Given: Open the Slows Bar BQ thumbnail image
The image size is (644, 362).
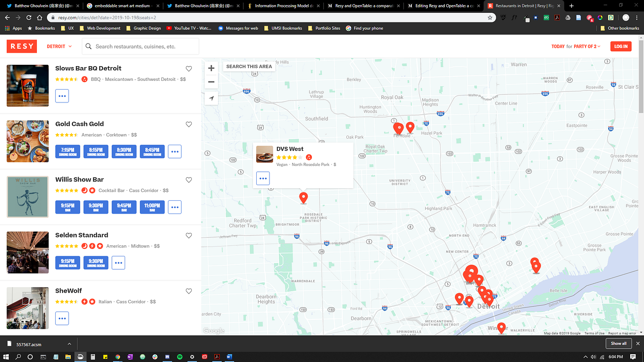Looking at the screenshot, I should click(x=28, y=85).
